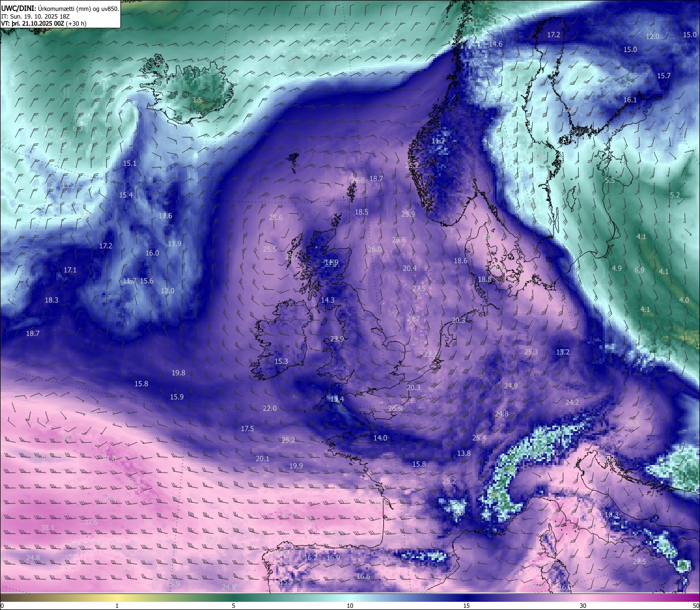
Task: Click the 10 tick label on the color scale
Action: point(350,606)
